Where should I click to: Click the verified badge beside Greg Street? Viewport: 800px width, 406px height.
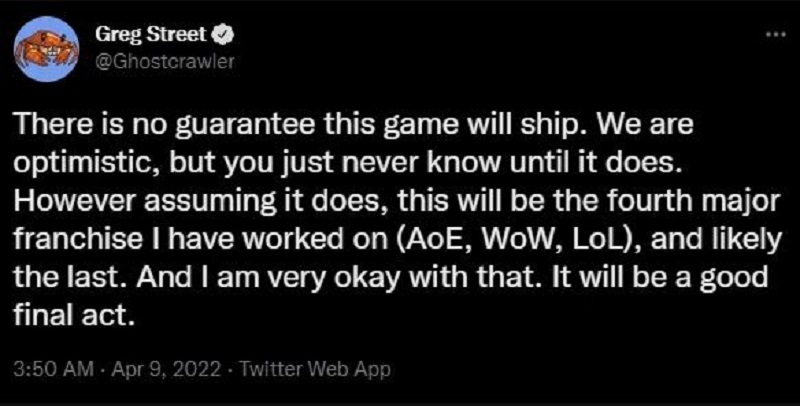point(227,36)
